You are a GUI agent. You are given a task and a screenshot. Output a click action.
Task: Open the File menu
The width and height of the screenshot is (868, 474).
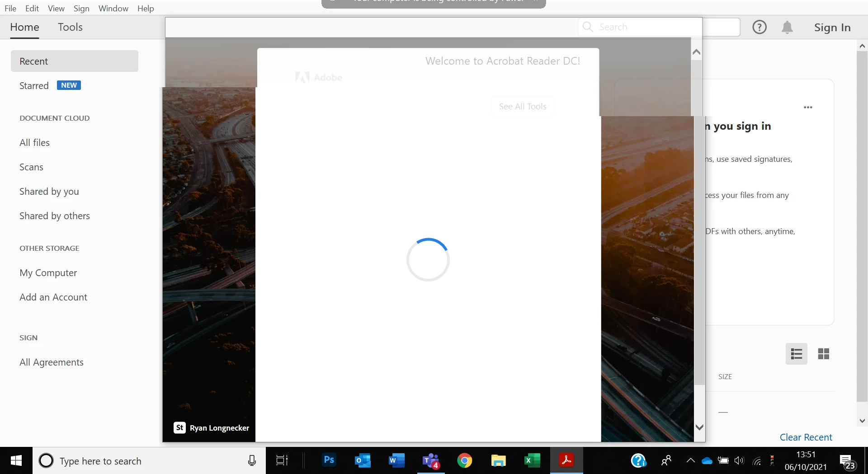(x=10, y=8)
